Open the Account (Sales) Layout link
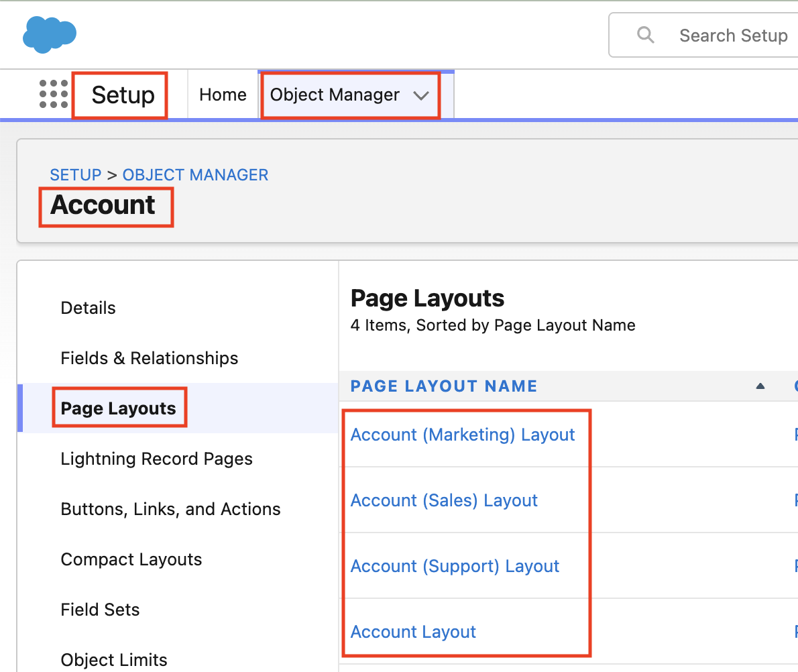Image resolution: width=798 pixels, height=672 pixels. tap(444, 500)
